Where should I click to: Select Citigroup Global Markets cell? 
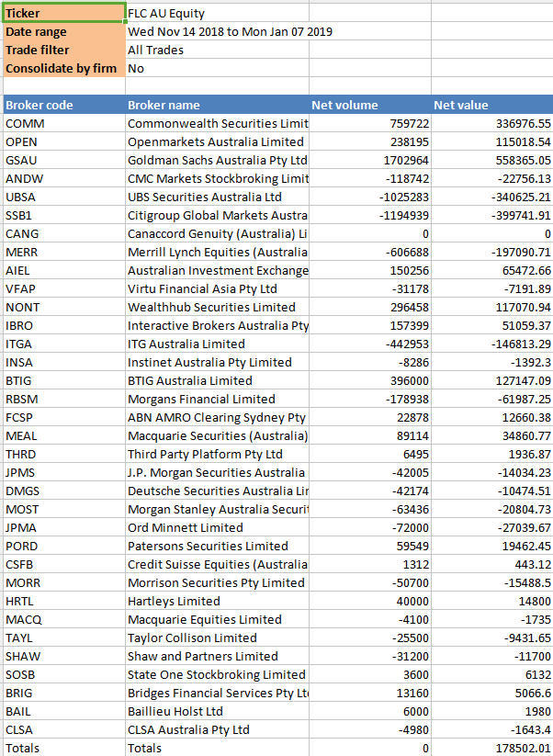217,215
